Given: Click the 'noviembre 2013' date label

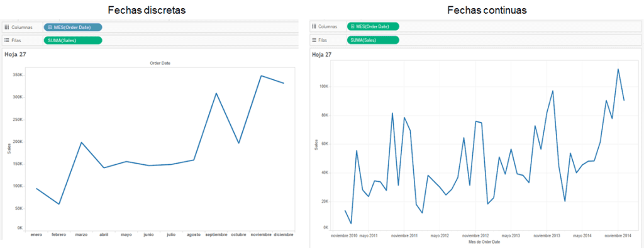Looking at the screenshot, I should click(547, 236).
